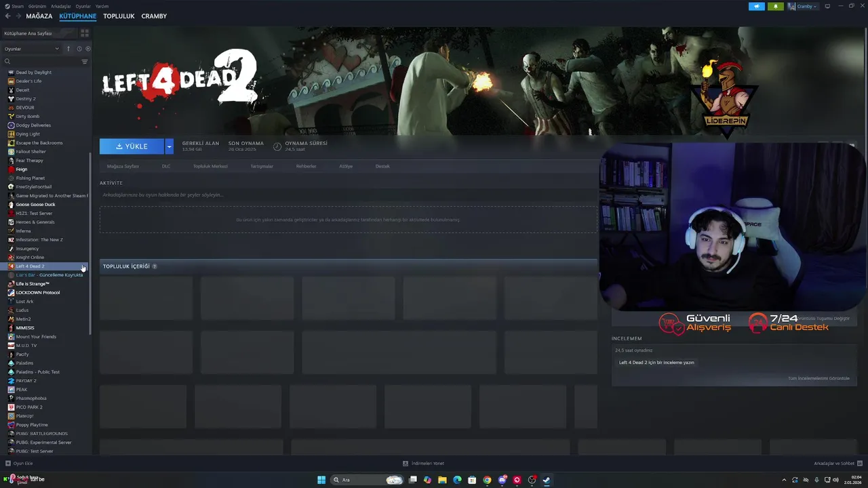This screenshot has width=868, height=488.
Task: Open Microsoft Store from the taskbar
Action: tap(472, 480)
